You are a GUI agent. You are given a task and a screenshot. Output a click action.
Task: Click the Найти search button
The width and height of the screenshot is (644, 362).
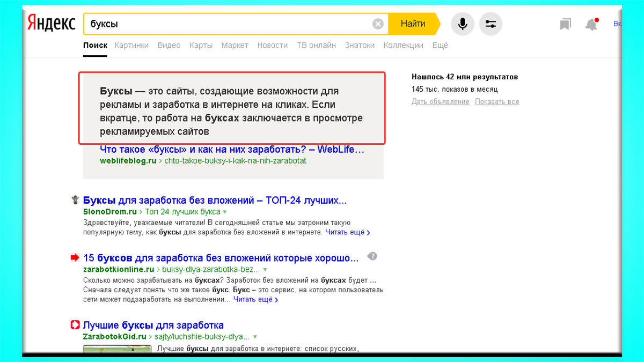tap(413, 24)
